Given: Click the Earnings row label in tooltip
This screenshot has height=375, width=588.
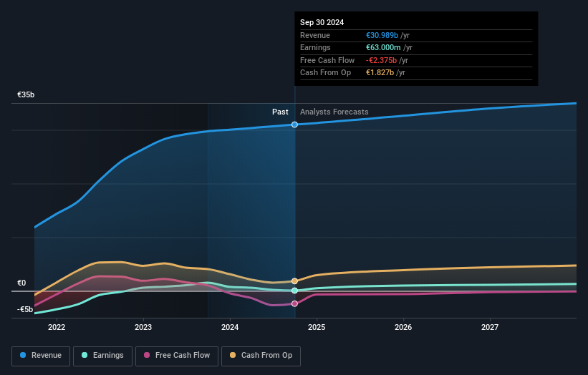Looking at the screenshot, I should pyautogui.click(x=315, y=47).
